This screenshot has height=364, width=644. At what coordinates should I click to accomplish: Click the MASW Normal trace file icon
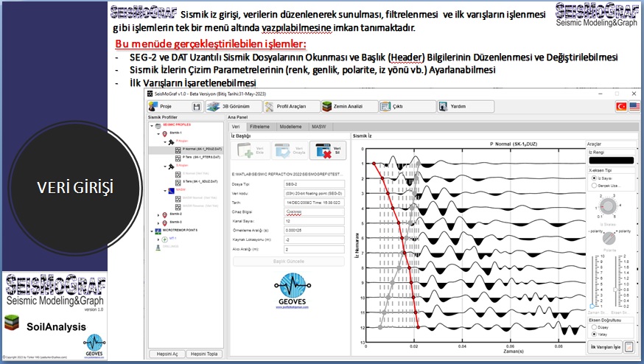pyautogui.click(x=178, y=198)
